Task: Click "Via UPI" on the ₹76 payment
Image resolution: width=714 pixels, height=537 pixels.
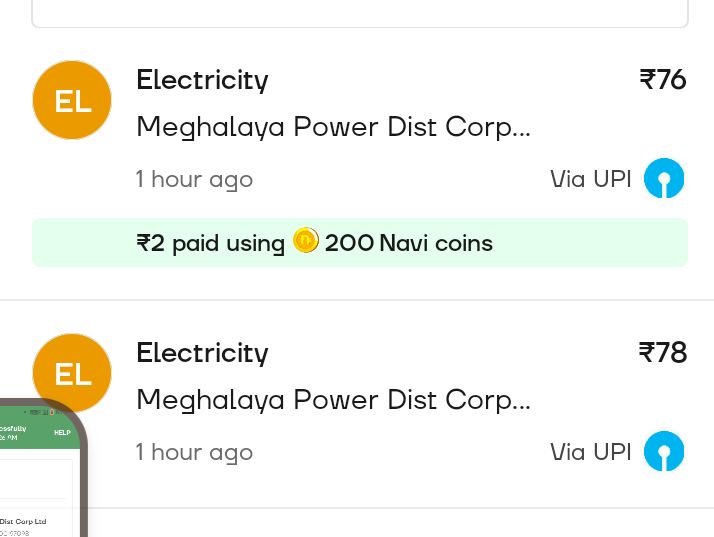Action: click(x=590, y=179)
